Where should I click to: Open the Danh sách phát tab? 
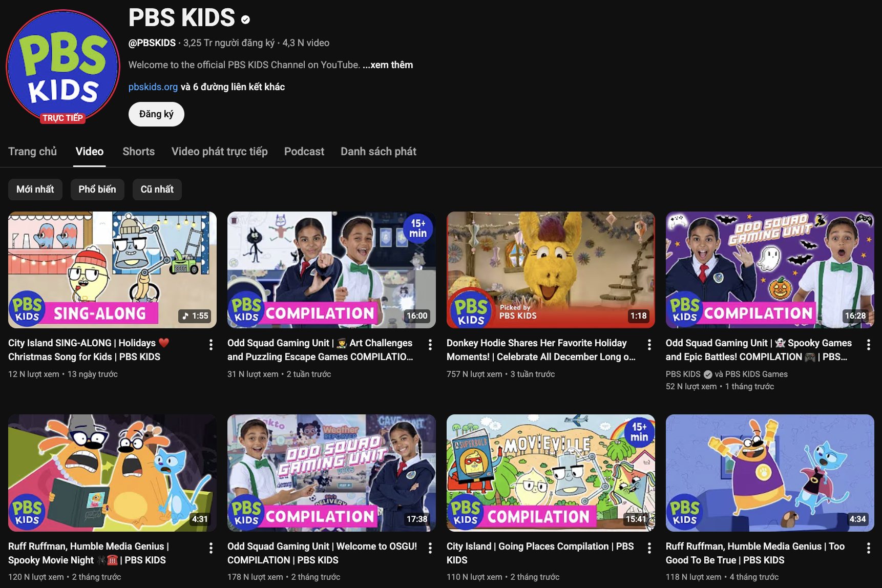coord(379,152)
